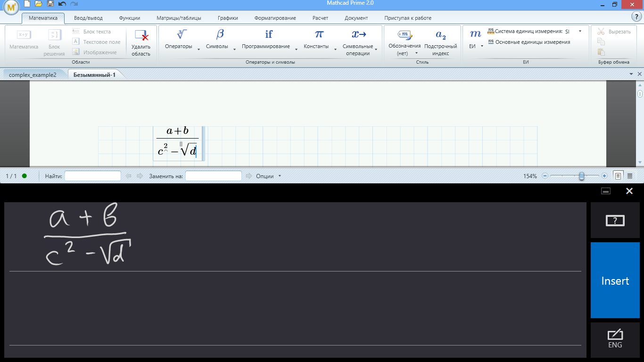The image size is (644, 362).
Task: Open the Форматирование ribbon tab
Action: pyautogui.click(x=275, y=18)
